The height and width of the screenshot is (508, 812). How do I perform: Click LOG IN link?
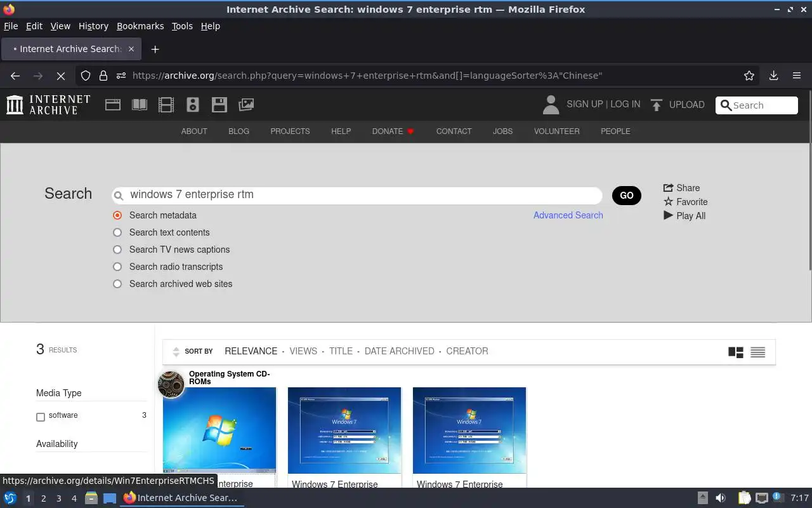pyautogui.click(x=625, y=104)
